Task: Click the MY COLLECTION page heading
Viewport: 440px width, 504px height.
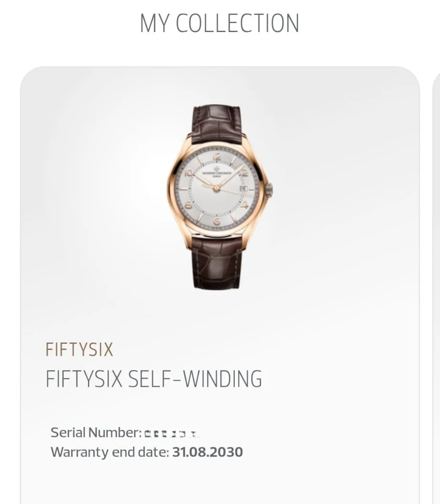Action: (x=220, y=23)
